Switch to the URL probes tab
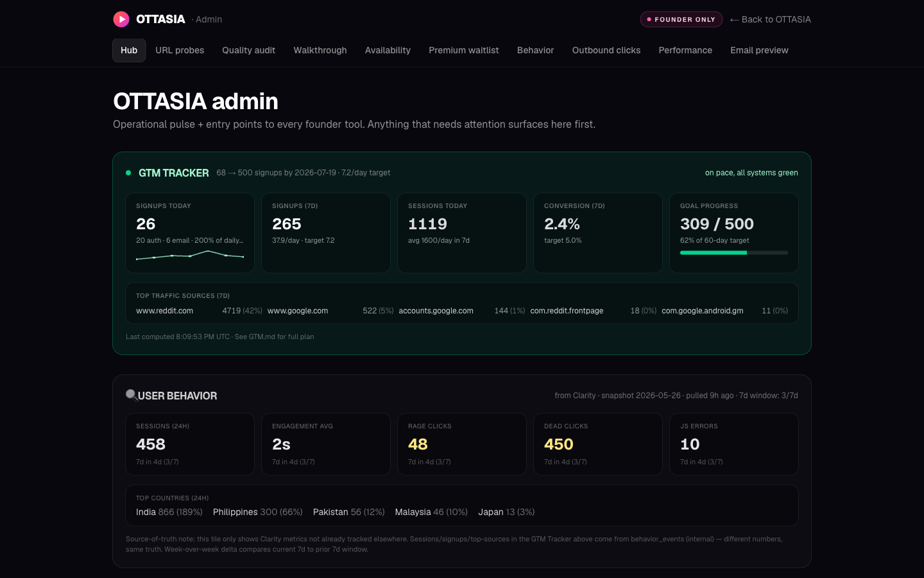The width and height of the screenshot is (924, 578). (180, 50)
